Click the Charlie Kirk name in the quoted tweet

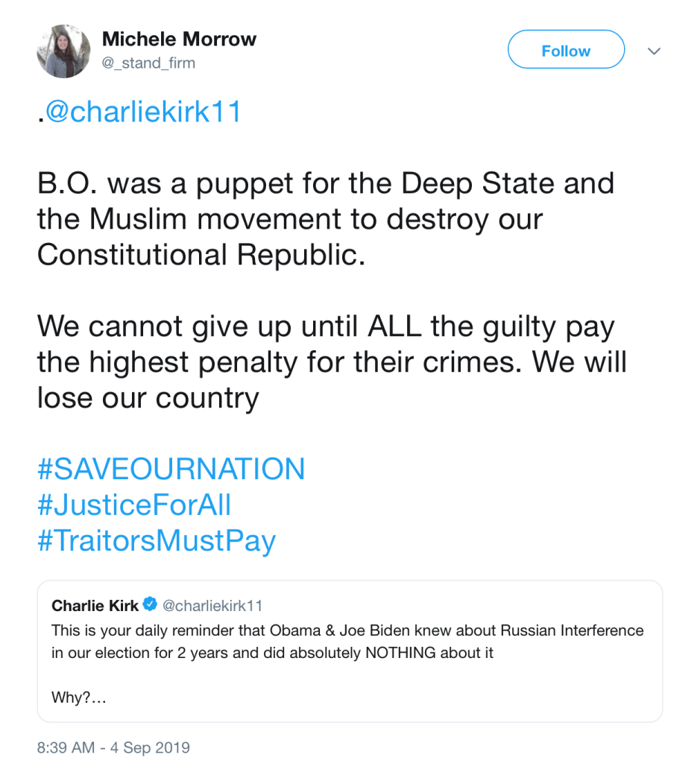tap(95, 605)
